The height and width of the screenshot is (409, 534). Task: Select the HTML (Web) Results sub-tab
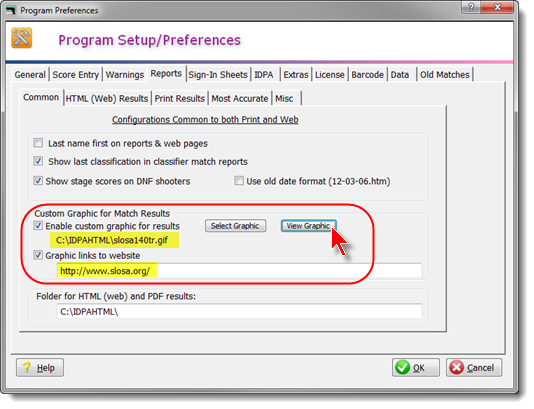[x=107, y=98]
